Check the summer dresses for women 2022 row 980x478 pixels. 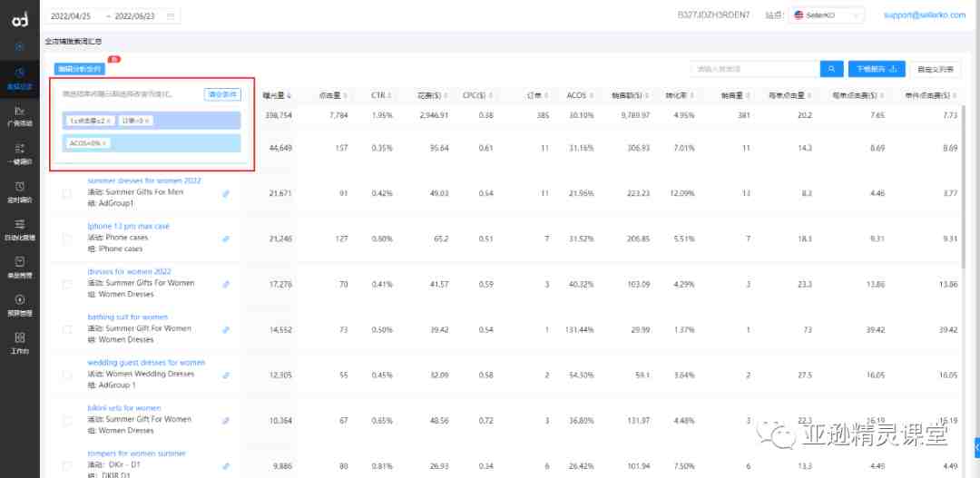pyautogui.click(x=67, y=194)
